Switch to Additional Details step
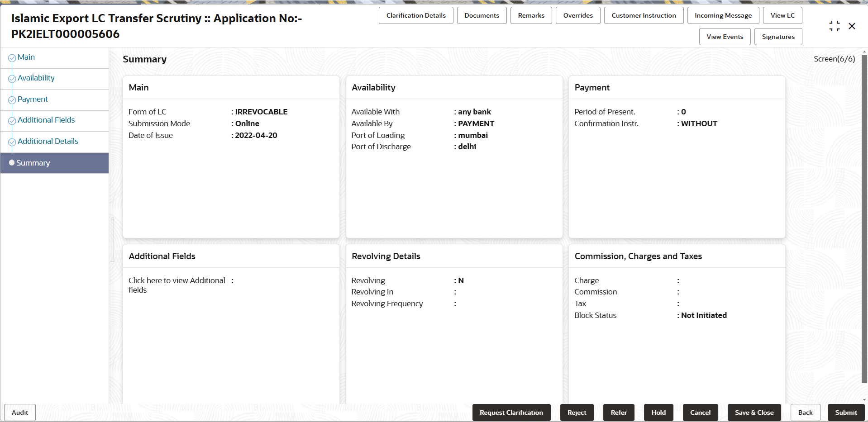Viewport: 868px width, 422px height. pos(48,141)
